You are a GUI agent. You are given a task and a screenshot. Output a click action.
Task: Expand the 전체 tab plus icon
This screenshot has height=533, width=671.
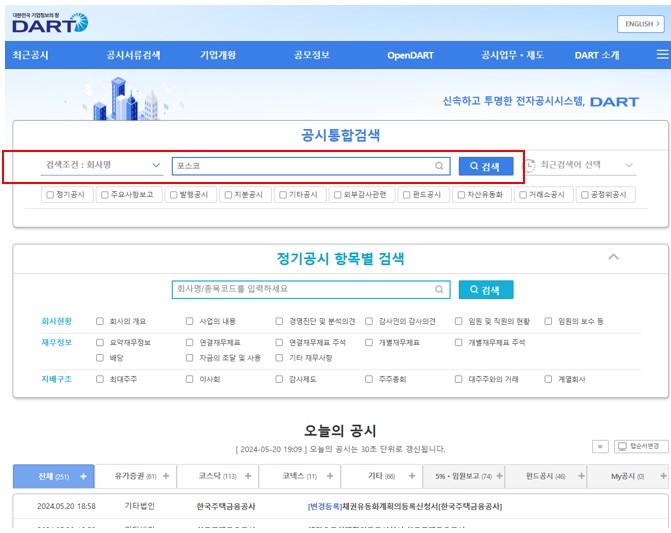[83, 477]
